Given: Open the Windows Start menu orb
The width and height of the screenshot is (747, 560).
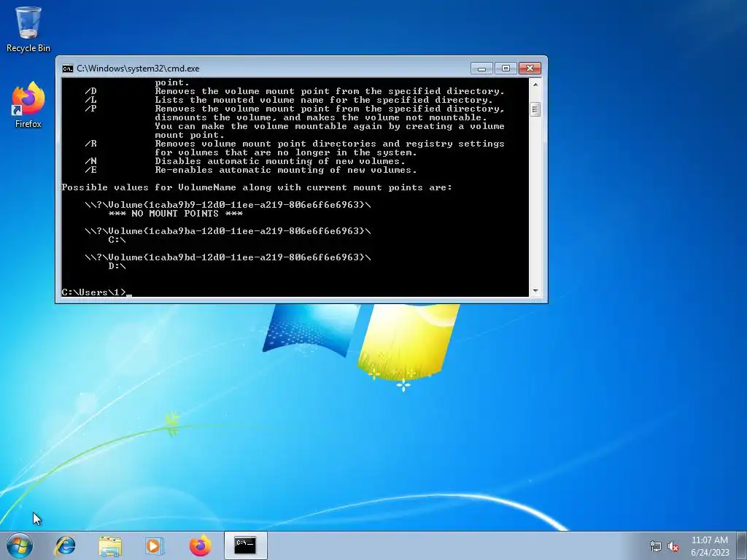Looking at the screenshot, I should 20,545.
